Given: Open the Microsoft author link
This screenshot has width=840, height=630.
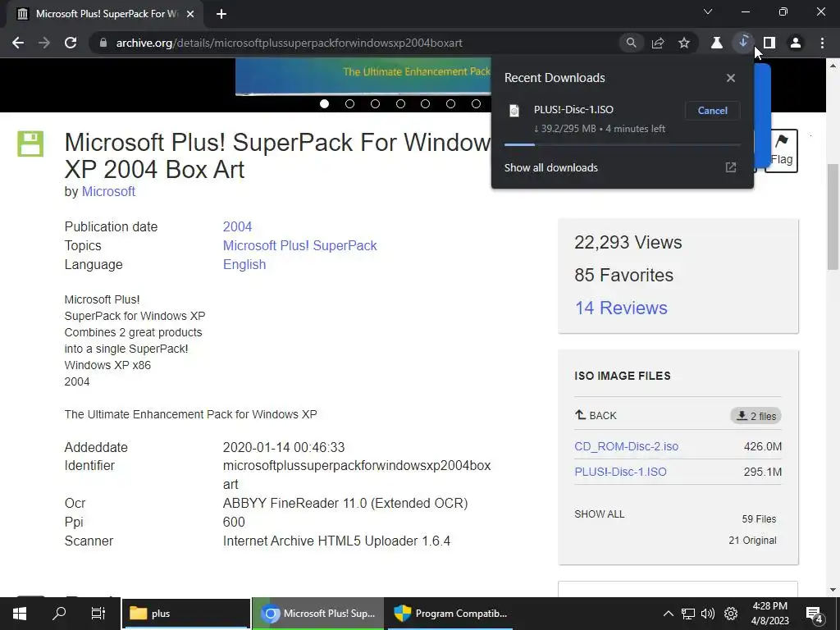Looking at the screenshot, I should pos(108,192).
